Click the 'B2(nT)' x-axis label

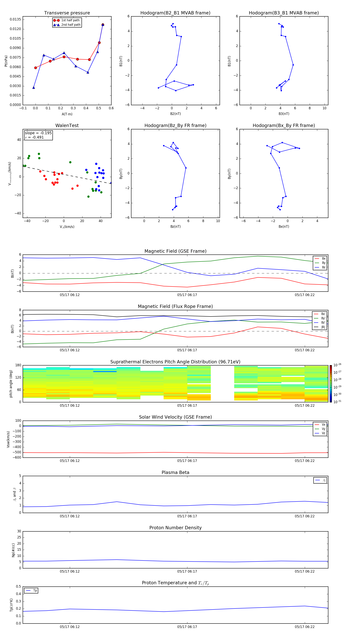(175, 114)
